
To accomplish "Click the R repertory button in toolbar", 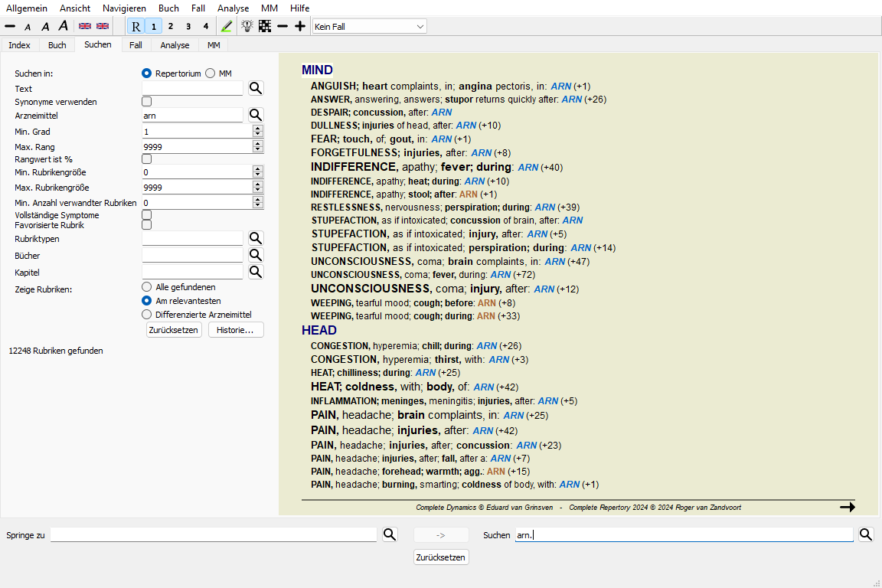I will (136, 26).
